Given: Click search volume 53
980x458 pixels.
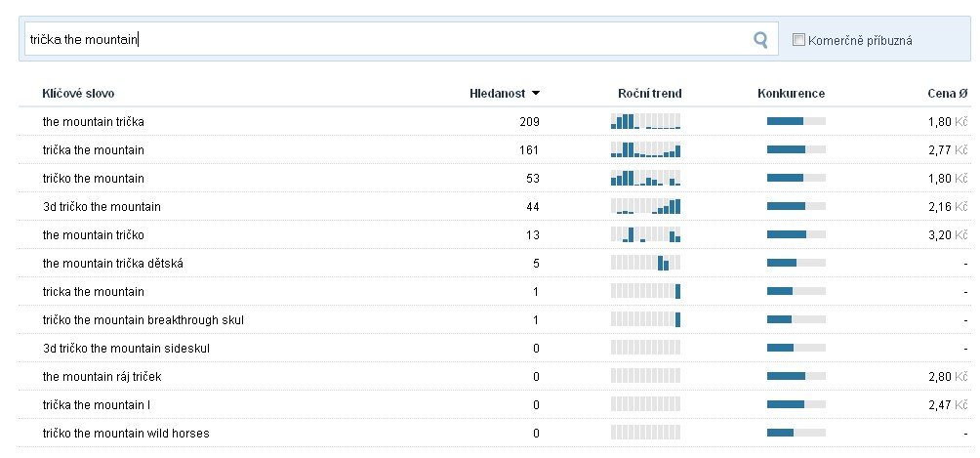Looking at the screenshot, I should coord(533,179).
